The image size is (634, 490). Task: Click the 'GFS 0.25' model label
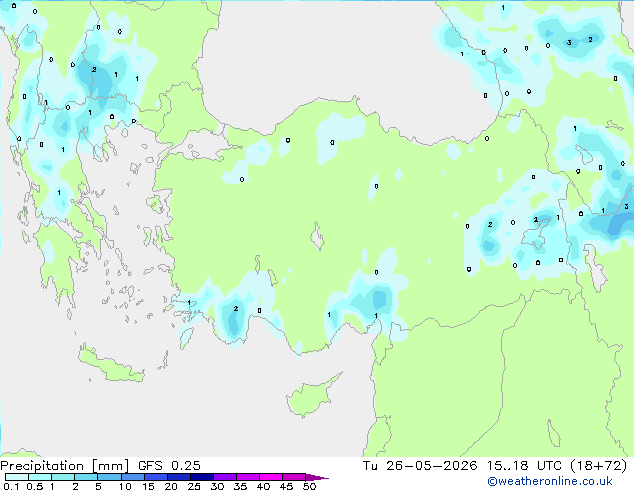click(x=169, y=466)
